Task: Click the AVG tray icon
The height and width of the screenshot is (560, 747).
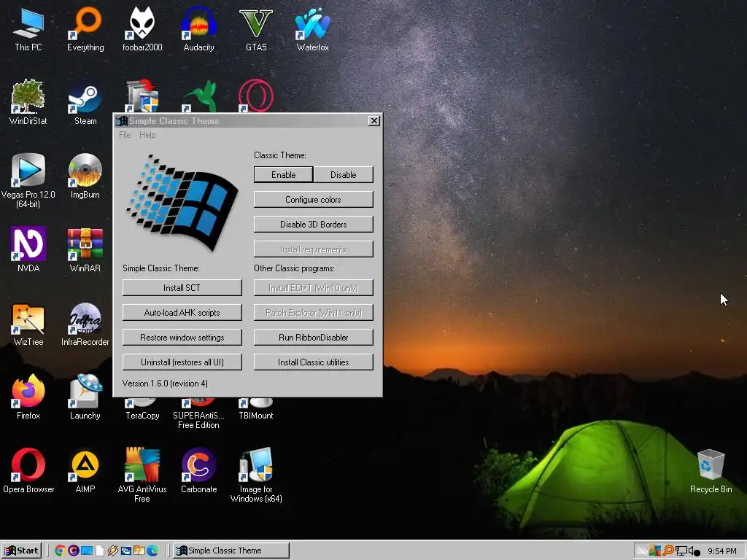Action: (655, 551)
